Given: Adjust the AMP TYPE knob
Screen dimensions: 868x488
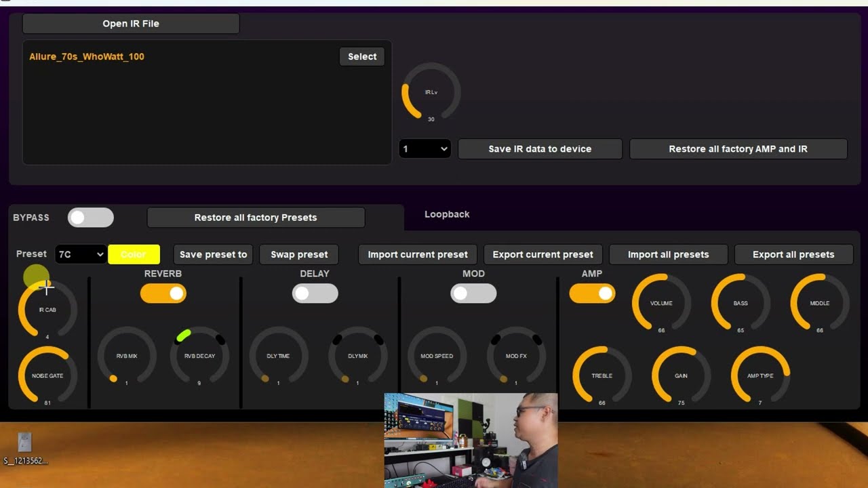Looking at the screenshot, I should pyautogui.click(x=761, y=375).
